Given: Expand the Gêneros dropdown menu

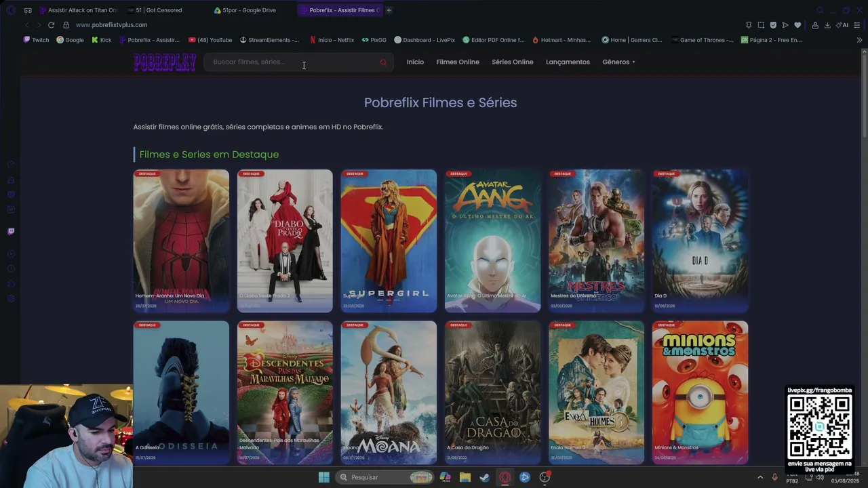Looking at the screenshot, I should pos(618,62).
